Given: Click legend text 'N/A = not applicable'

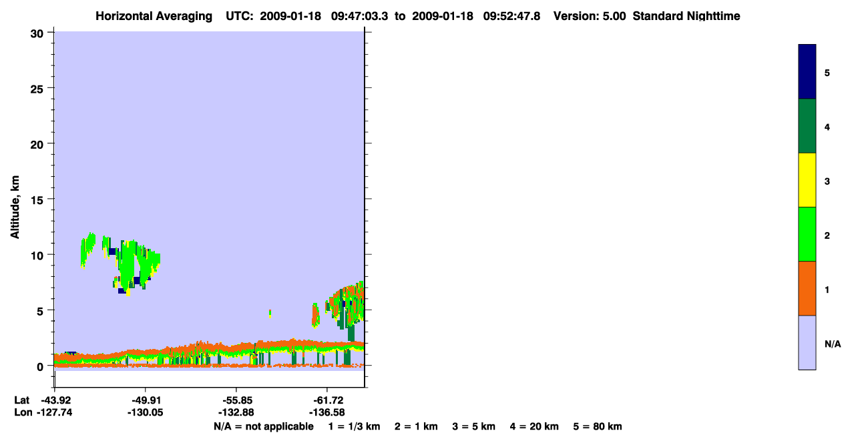Looking at the screenshot, I should (x=263, y=426).
